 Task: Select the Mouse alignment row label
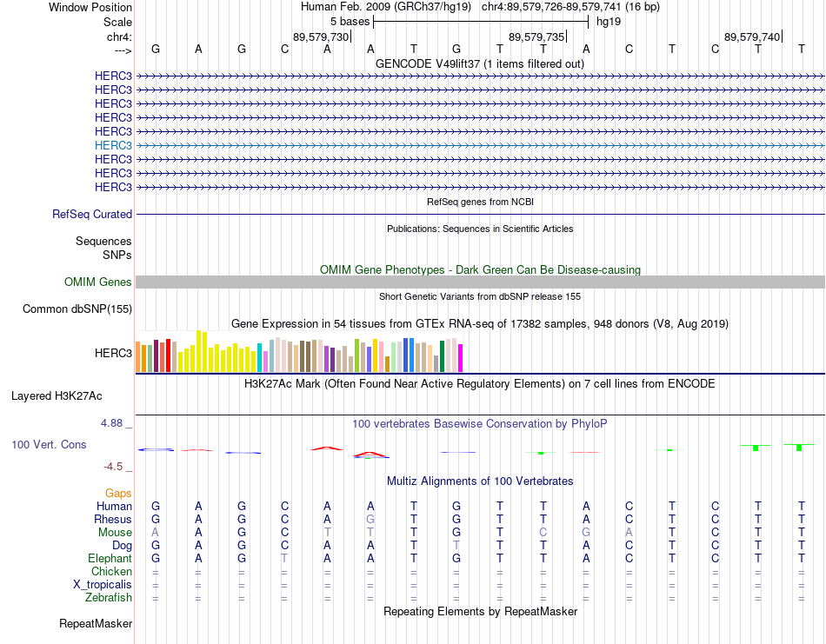coord(115,533)
